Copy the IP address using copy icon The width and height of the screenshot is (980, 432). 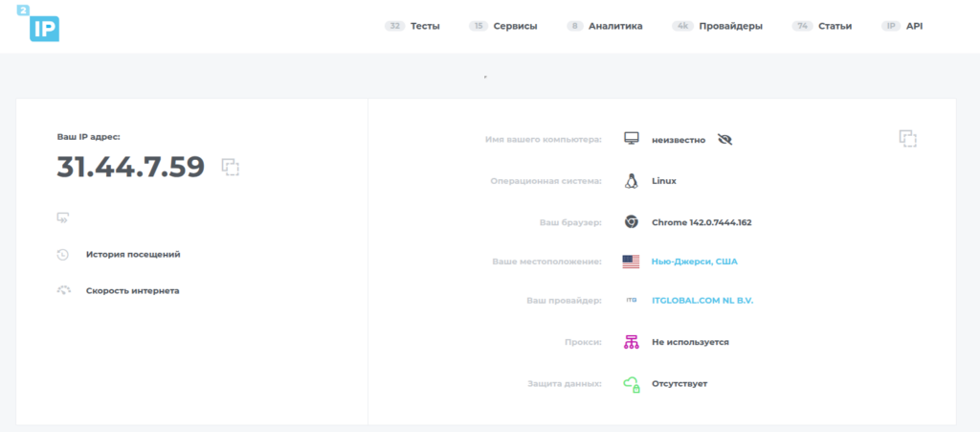230,167
